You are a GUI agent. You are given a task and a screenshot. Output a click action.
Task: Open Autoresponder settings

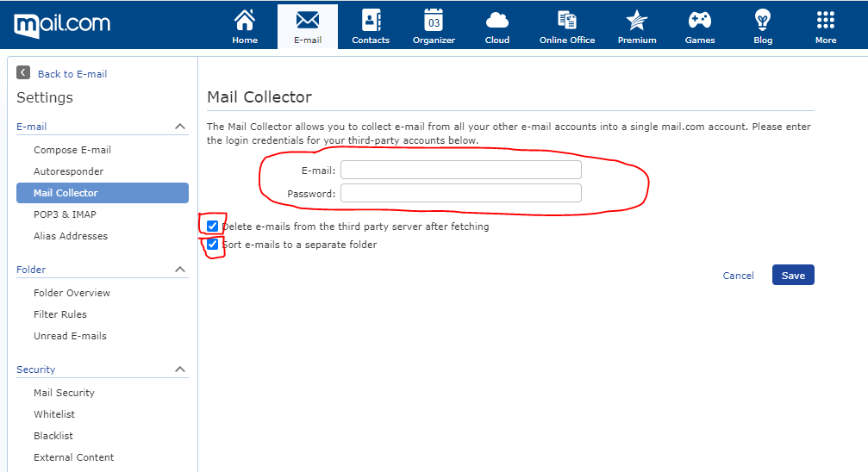pyautogui.click(x=69, y=171)
